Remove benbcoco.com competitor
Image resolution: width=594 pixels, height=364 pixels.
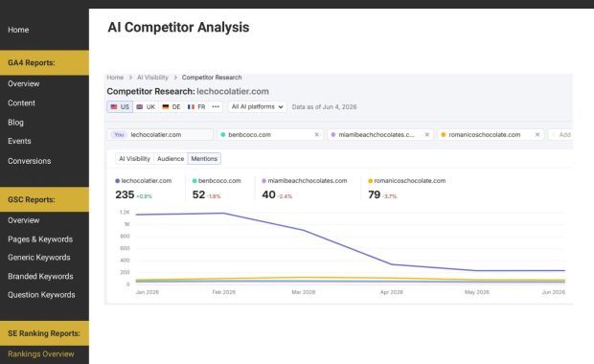[x=317, y=134]
